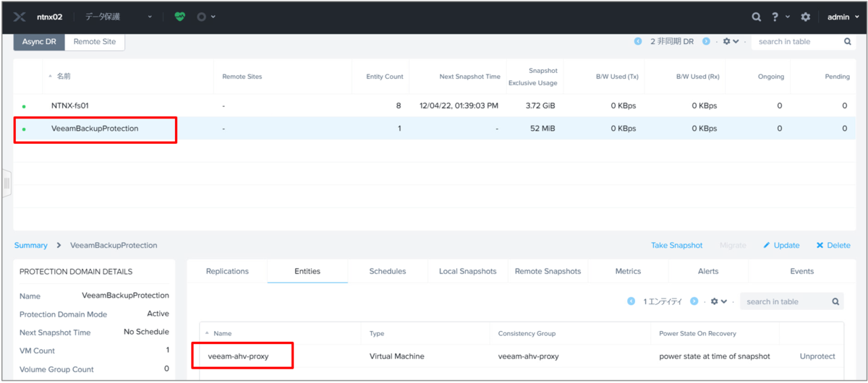Viewport: 868px width, 383px height.
Task: Sort by Ongoing column header
Action: point(770,77)
